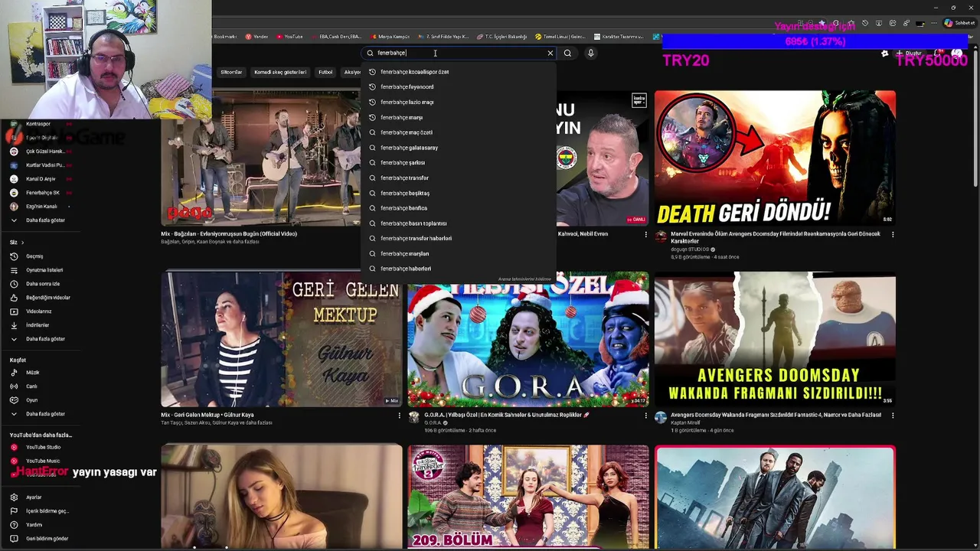Click the Oluştur create button

point(908,54)
